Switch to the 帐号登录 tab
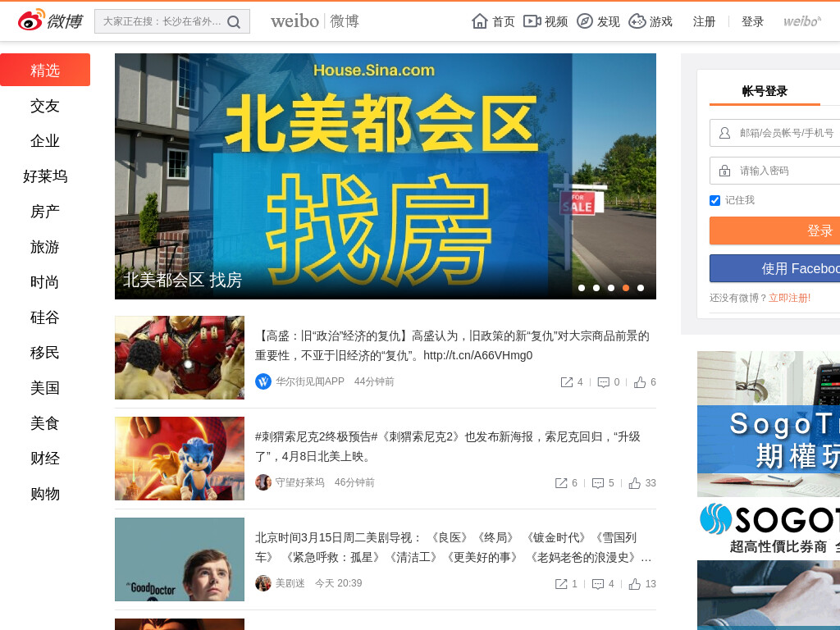This screenshot has height=630, width=840. [x=765, y=92]
